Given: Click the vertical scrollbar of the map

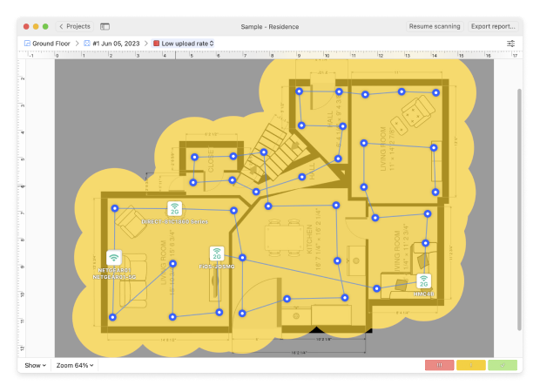Looking at the screenshot, I should [519, 209].
